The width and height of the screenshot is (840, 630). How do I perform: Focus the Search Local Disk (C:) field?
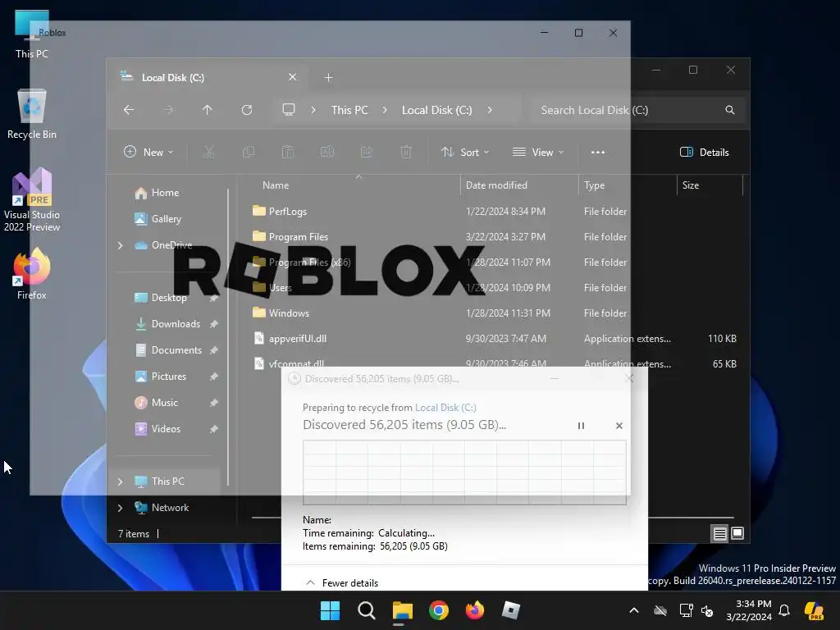[x=637, y=110]
